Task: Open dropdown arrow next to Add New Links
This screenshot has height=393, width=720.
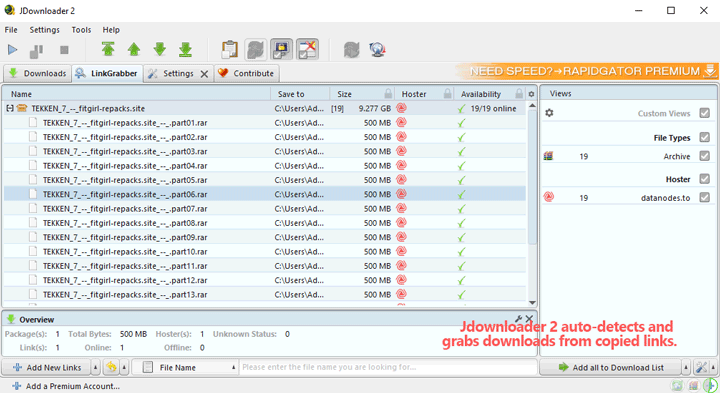Action: coord(95,367)
